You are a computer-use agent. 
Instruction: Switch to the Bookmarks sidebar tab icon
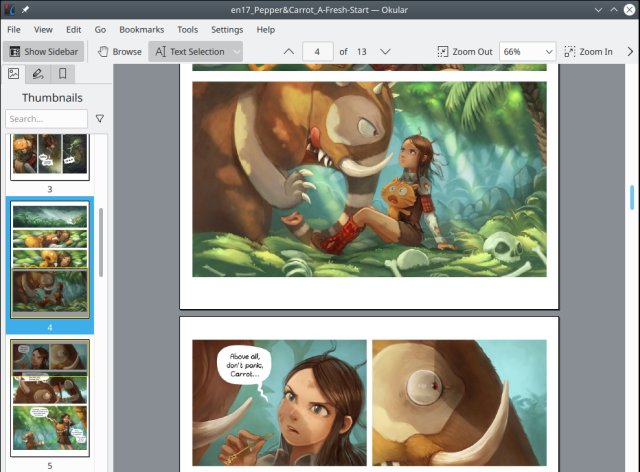(62, 73)
